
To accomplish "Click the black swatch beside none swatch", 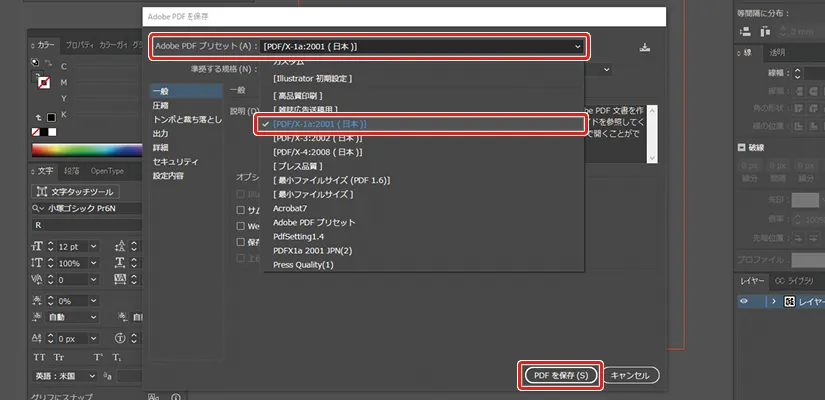I will [44, 132].
